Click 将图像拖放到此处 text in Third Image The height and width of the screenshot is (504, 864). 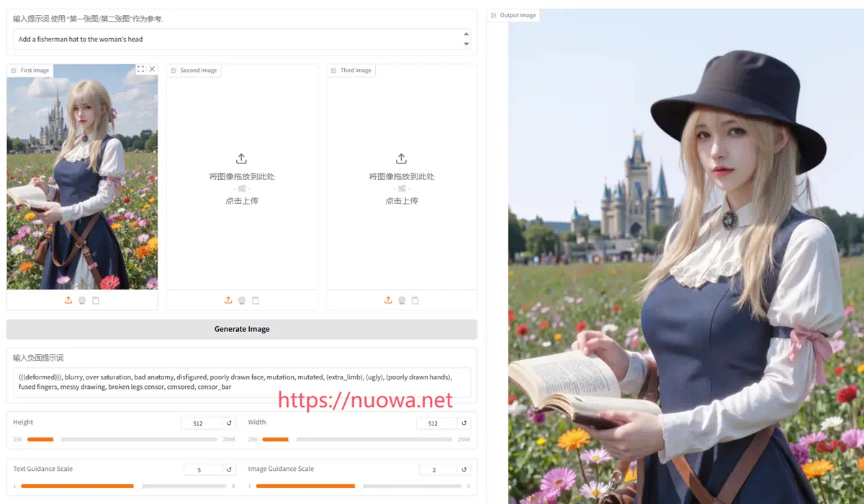401,176
